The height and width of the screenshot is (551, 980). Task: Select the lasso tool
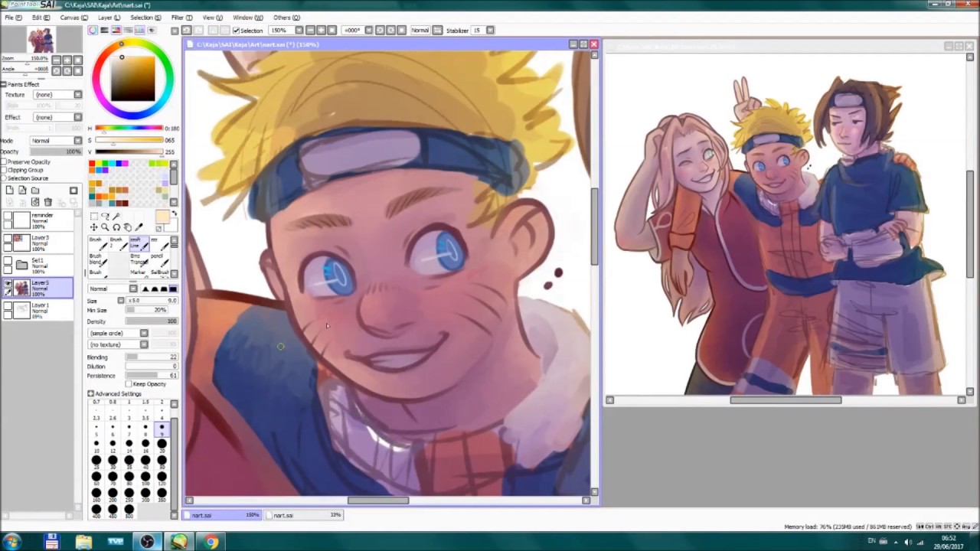[x=105, y=217]
